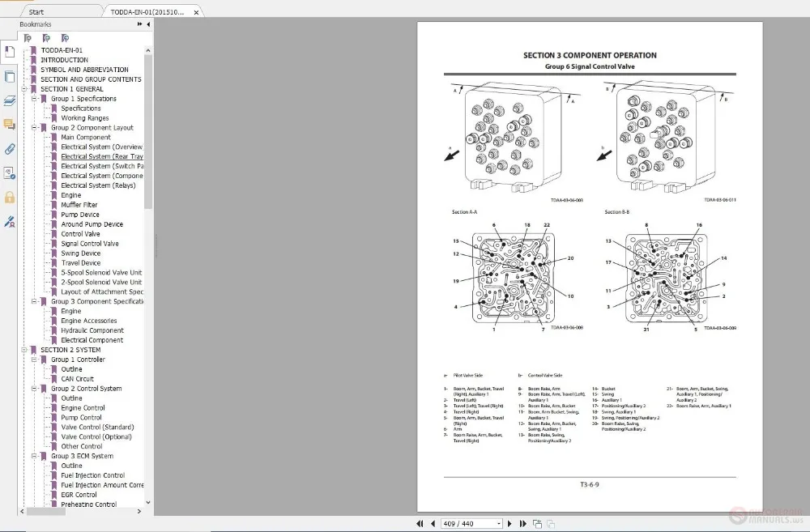Screen dimensions: 810x532
Task: Open the TODDA-EN-01 root bookmark
Action: click(62, 50)
